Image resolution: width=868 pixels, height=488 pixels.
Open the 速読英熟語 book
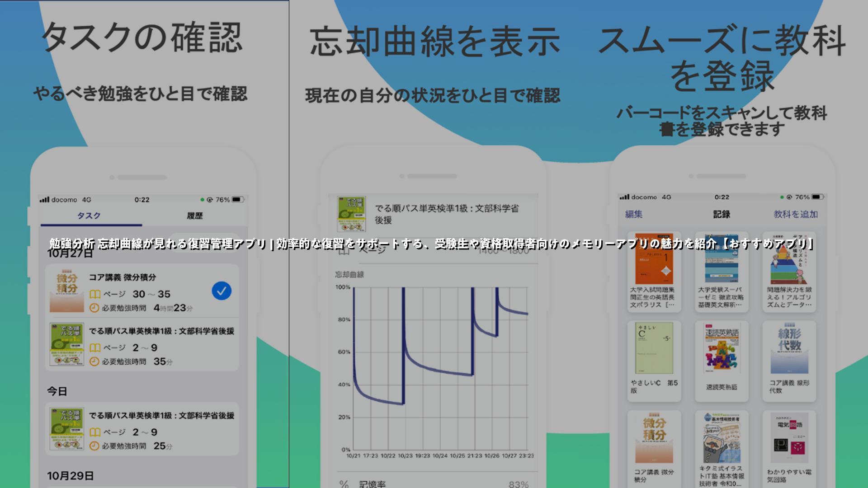pyautogui.click(x=722, y=361)
